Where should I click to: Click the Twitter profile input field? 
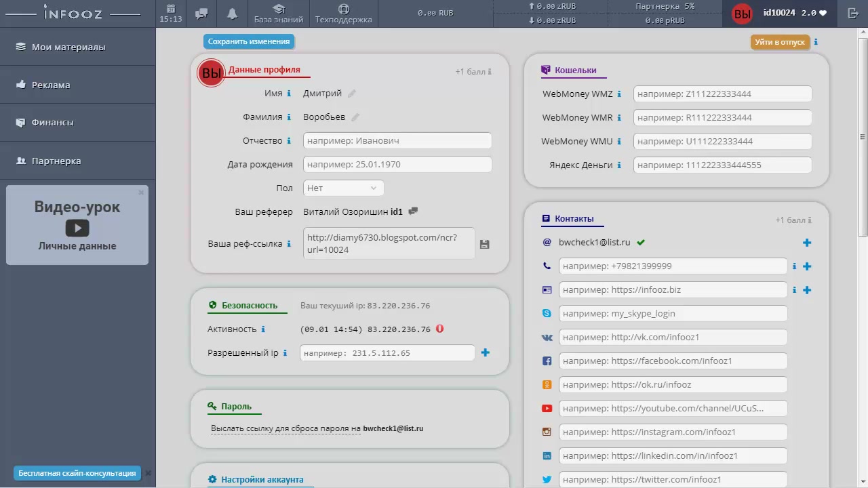pos(673,479)
